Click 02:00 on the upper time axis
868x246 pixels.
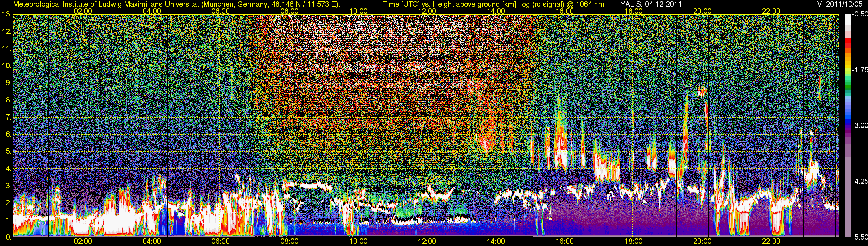click(83, 11)
